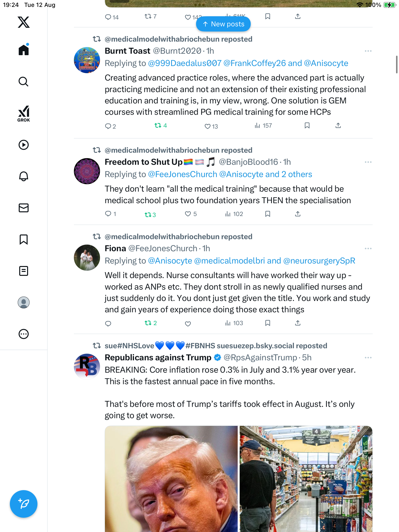Tap the New posts button
The width and height of the screenshot is (399, 532).
pyautogui.click(x=223, y=24)
